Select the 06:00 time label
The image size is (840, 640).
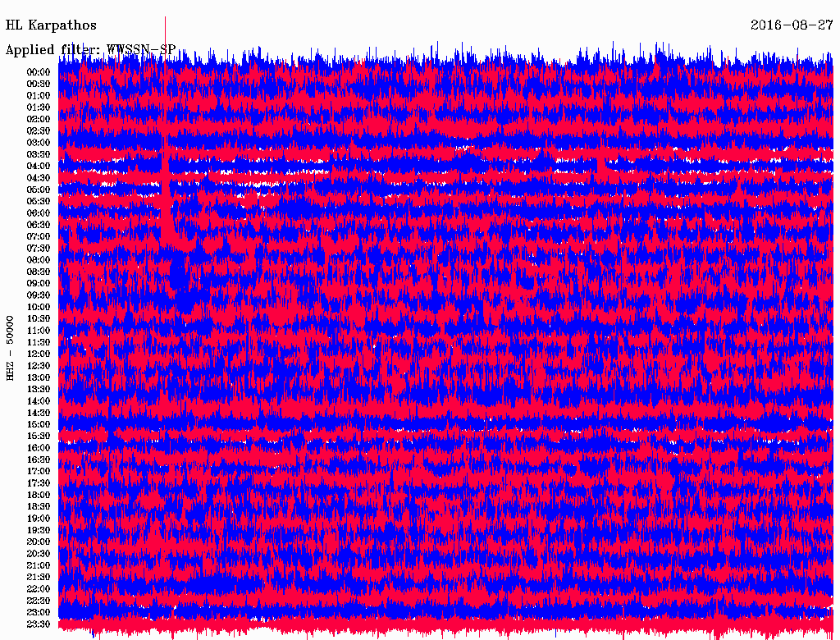coord(39,213)
